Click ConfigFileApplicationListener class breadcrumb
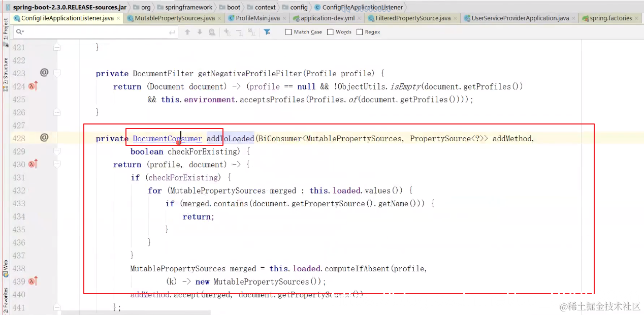Image resolution: width=644 pixels, height=315 pixels. click(359, 7)
